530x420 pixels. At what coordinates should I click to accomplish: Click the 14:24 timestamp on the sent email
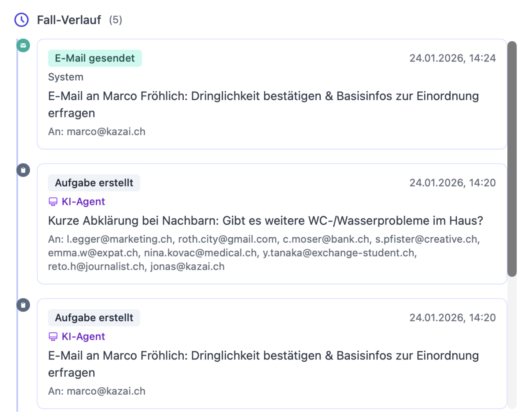coord(452,58)
